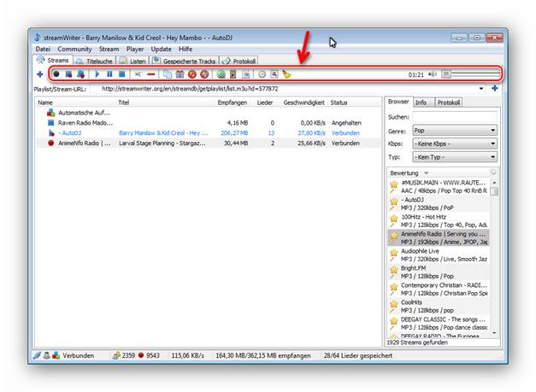The width and height of the screenshot is (536, 392).
Task: Click the gift box toolbar icon
Action: [x=180, y=74]
